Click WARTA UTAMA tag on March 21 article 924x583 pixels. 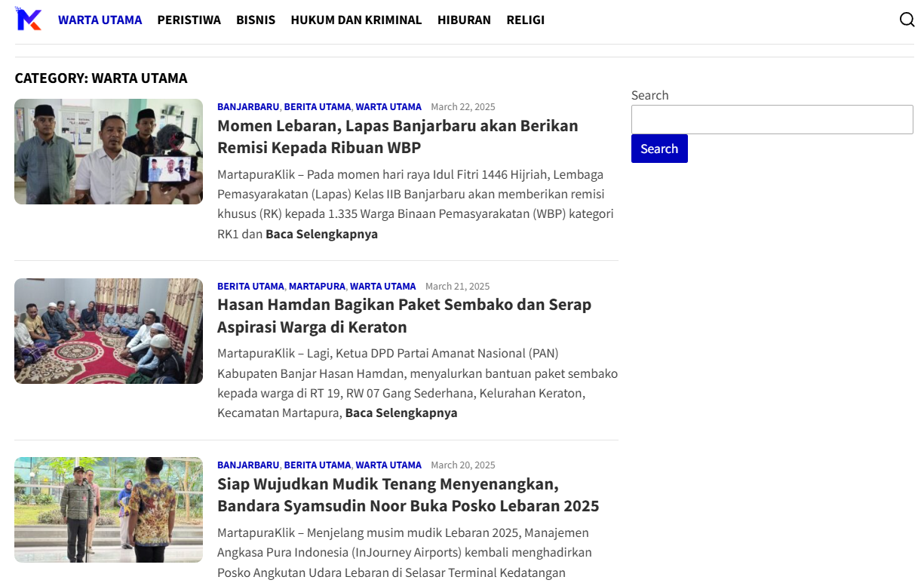[383, 287]
